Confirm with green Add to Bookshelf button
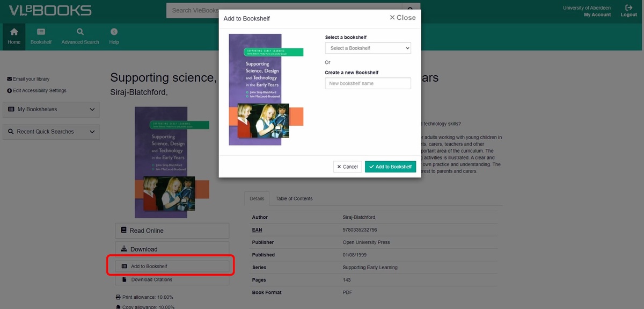The height and width of the screenshot is (309, 644). [391, 167]
